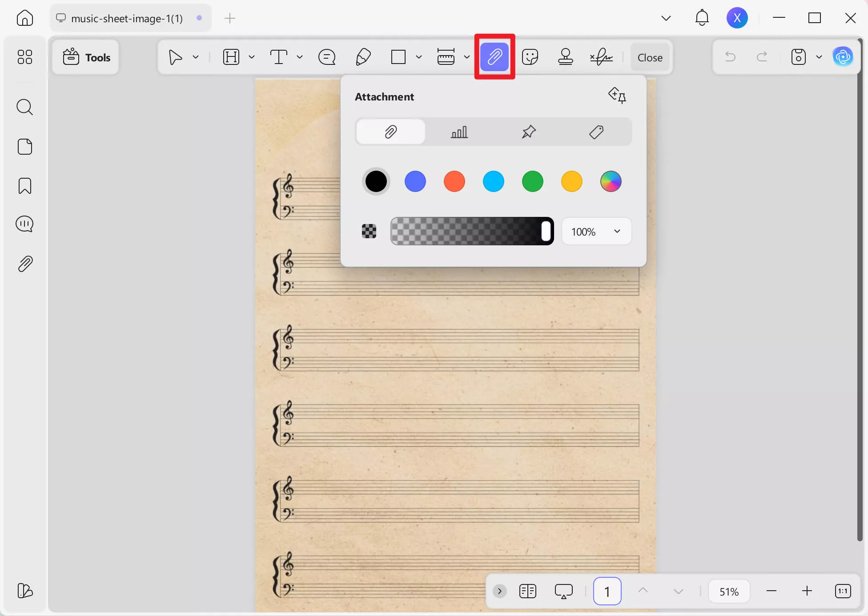This screenshot has height=616, width=868.
Task: Open the comments list panel in sidebar
Action: pyautogui.click(x=25, y=224)
